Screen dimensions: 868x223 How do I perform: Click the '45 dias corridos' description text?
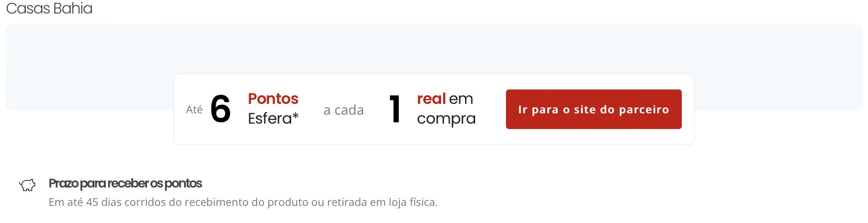tap(243, 202)
